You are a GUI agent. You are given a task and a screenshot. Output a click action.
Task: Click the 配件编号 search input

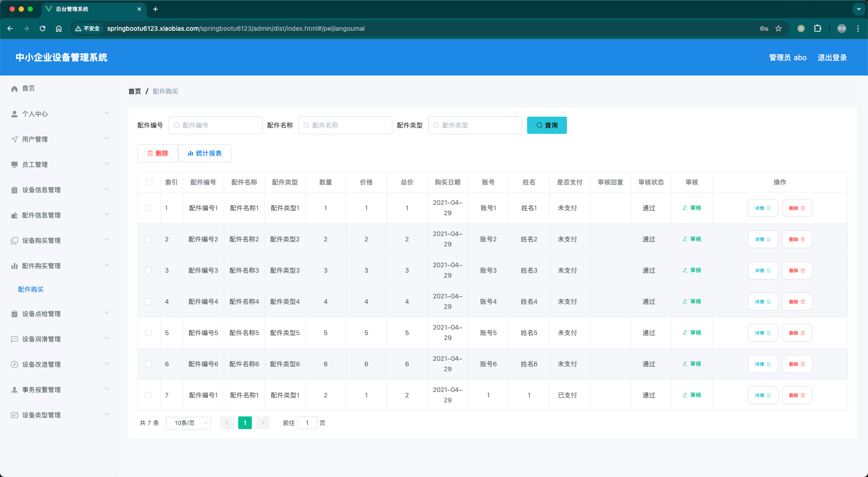(216, 125)
